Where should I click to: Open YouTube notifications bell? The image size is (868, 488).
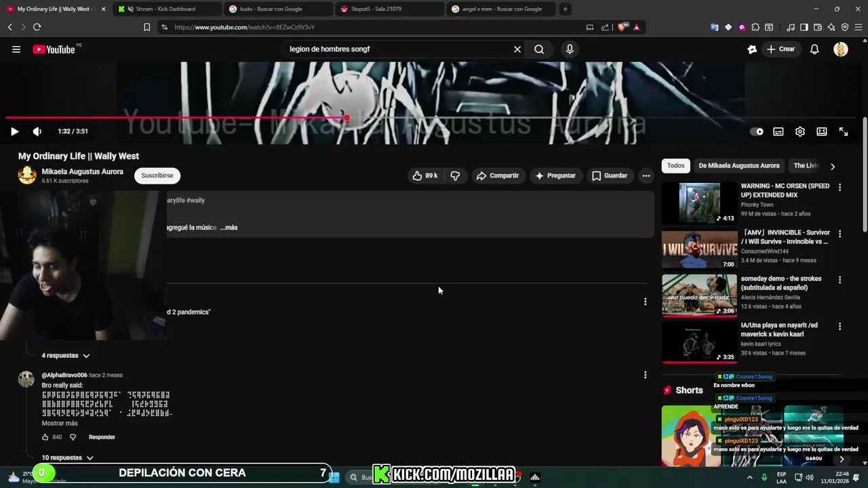pos(814,49)
